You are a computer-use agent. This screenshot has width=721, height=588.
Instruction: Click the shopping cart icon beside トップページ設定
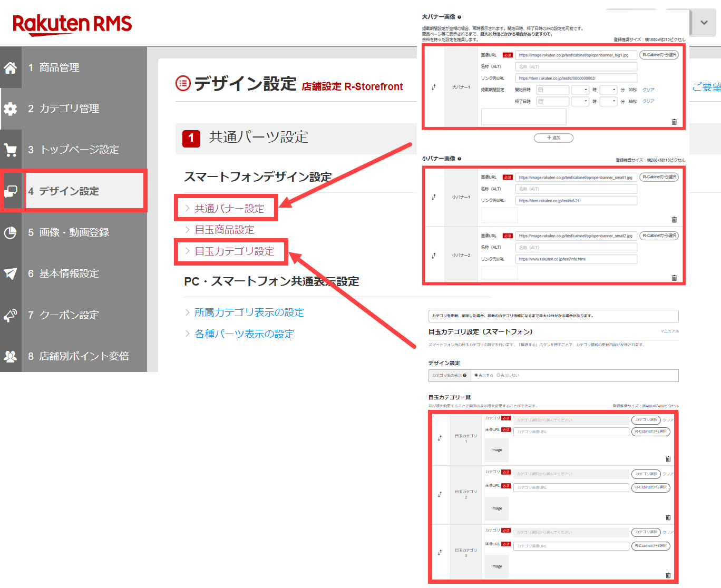(10, 150)
